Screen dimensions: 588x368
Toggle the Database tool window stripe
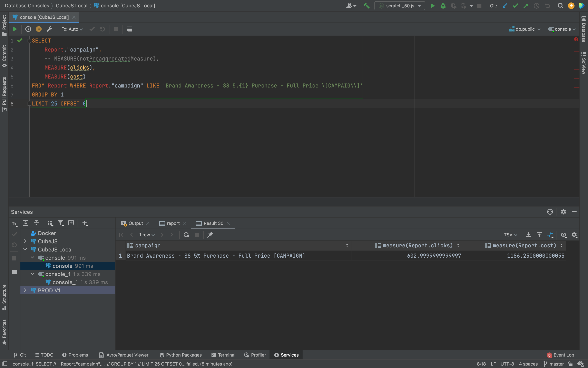584,29
